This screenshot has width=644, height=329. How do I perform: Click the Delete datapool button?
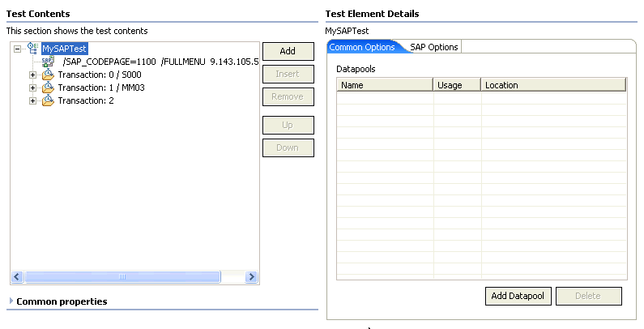click(x=589, y=296)
